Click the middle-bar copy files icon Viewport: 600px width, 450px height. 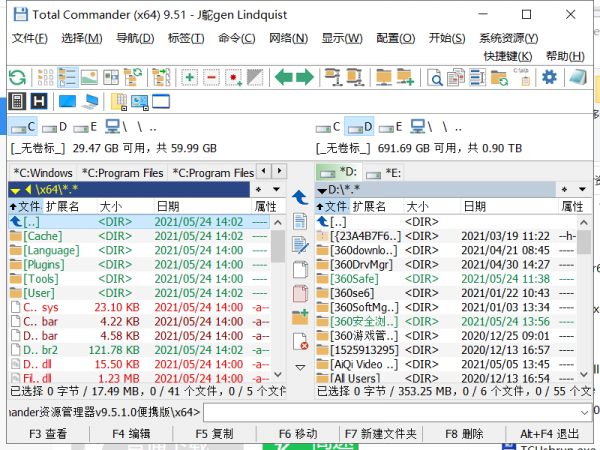point(300,270)
